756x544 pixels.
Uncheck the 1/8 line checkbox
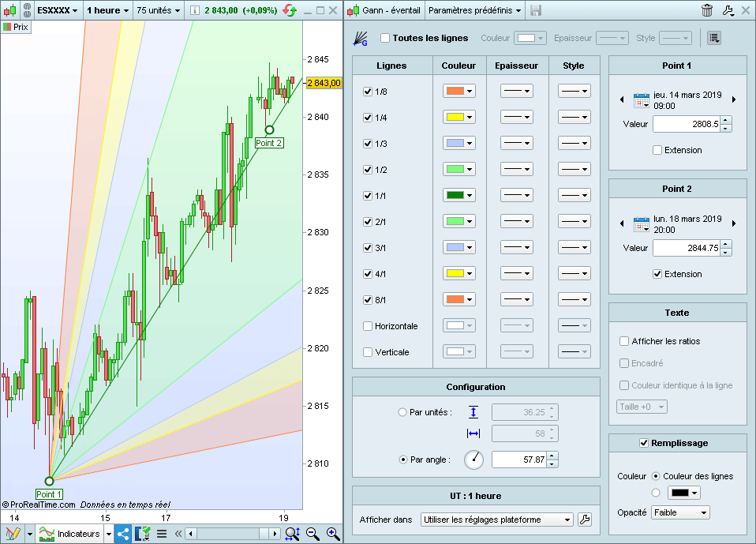tap(368, 92)
